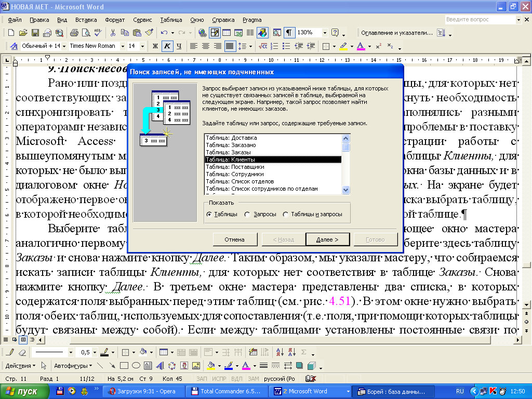Image resolution: width=532 pixels, height=399 pixels.
Task: Open the Файл menu
Action: [x=15, y=20]
